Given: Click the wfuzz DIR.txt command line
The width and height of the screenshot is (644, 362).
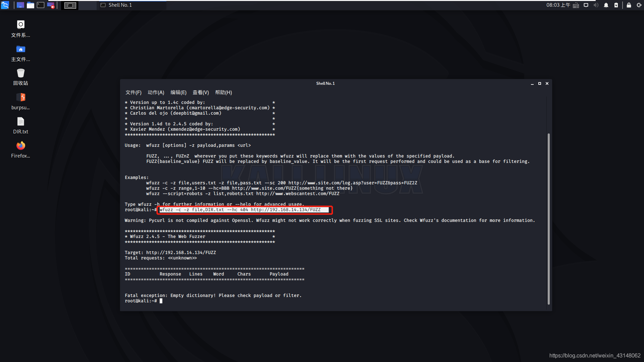Looking at the screenshot, I should coord(240,210).
